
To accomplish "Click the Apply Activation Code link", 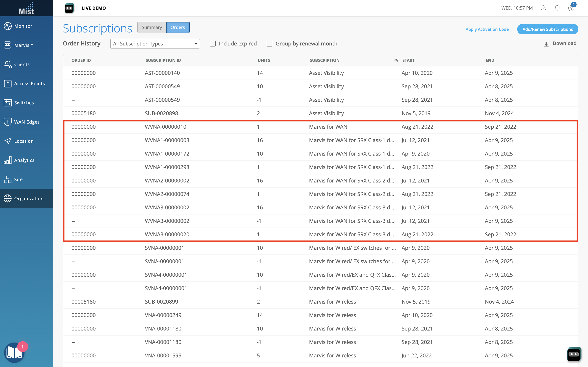I will click(x=487, y=29).
